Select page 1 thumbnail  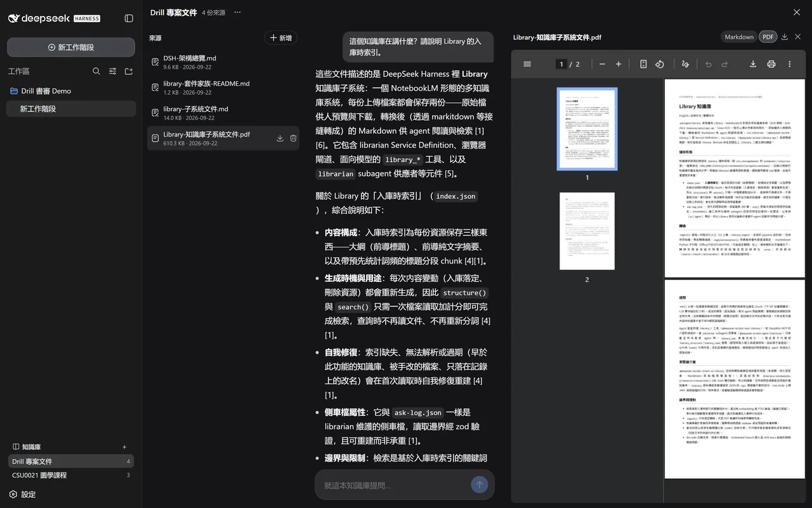[x=587, y=129]
